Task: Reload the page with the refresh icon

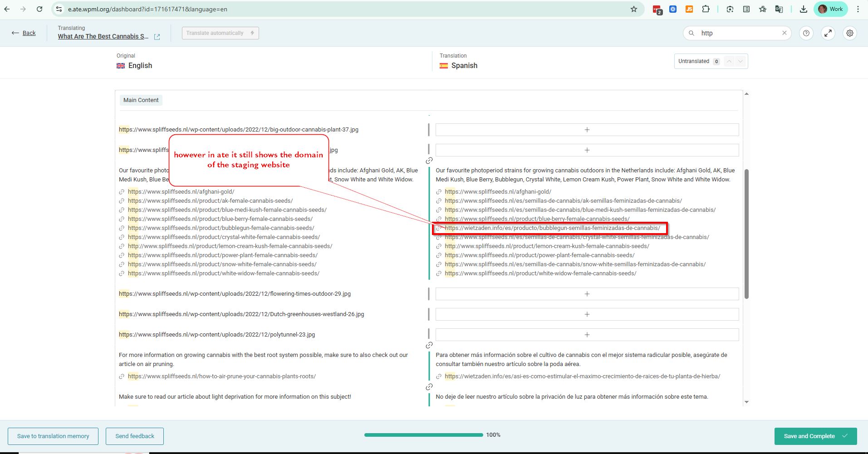Action: [x=39, y=9]
